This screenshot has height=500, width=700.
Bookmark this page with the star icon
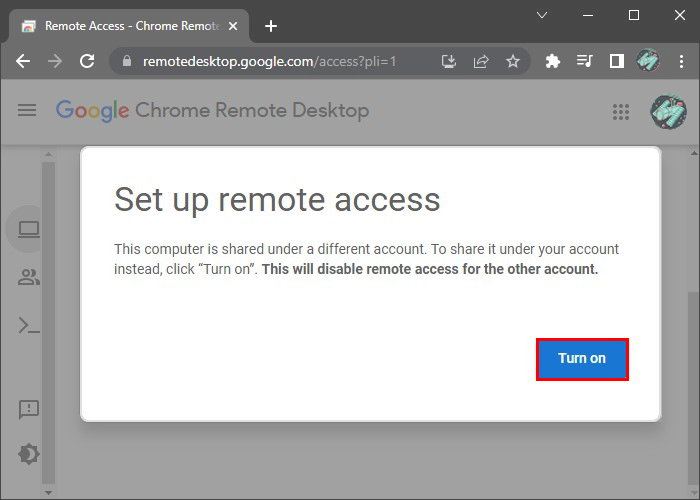pos(513,61)
